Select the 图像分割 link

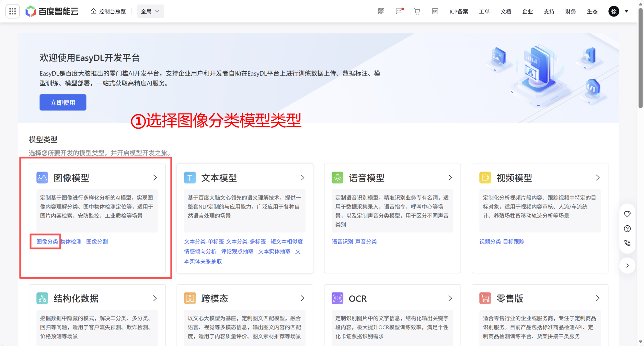click(x=97, y=242)
